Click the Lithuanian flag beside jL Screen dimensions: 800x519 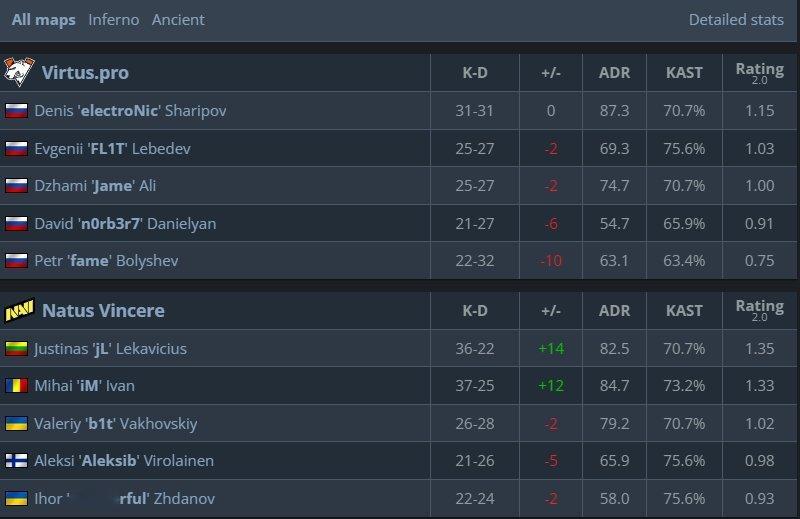(x=16, y=349)
